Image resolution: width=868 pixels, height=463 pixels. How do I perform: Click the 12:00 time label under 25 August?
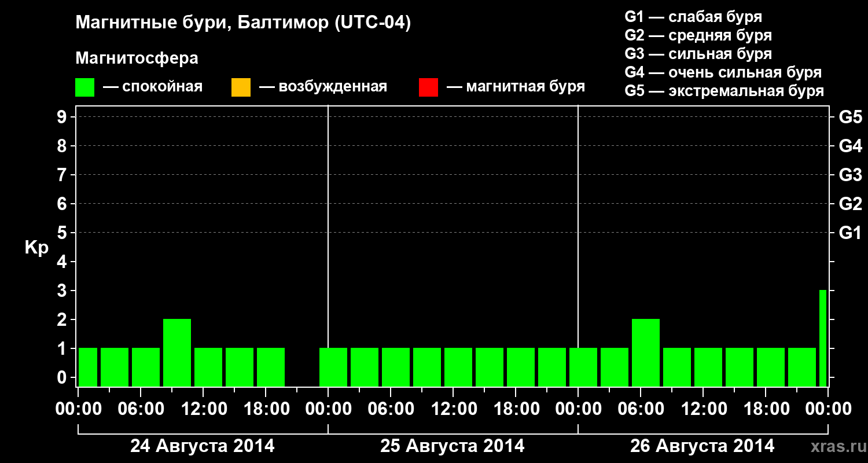tap(453, 409)
